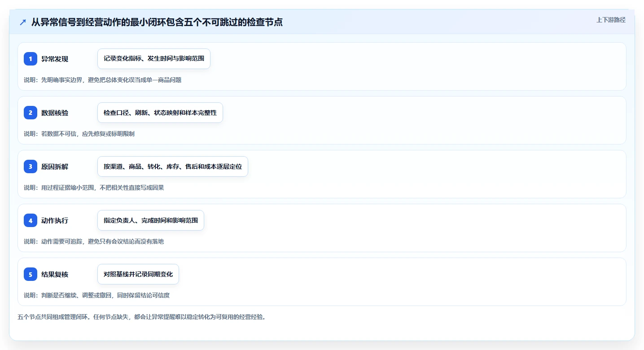Click chip 指定负责人、完成时间和影响范围

[x=151, y=220]
